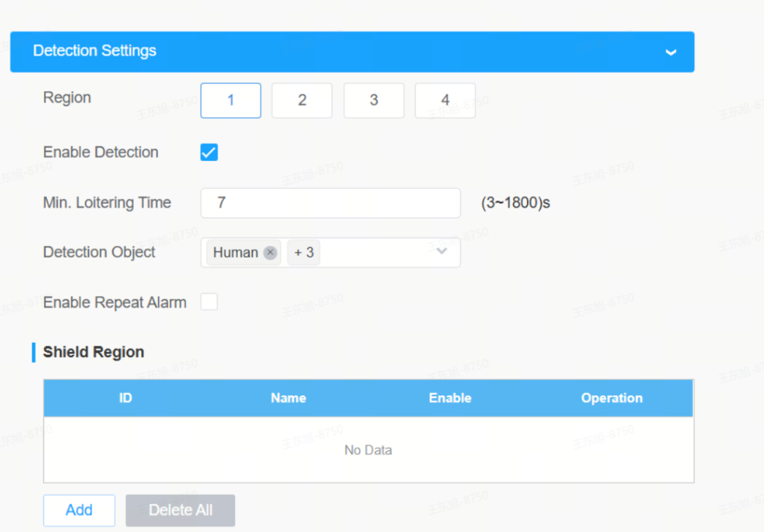Click the Shield Region section heading
The width and height of the screenshot is (764, 532).
(x=94, y=352)
